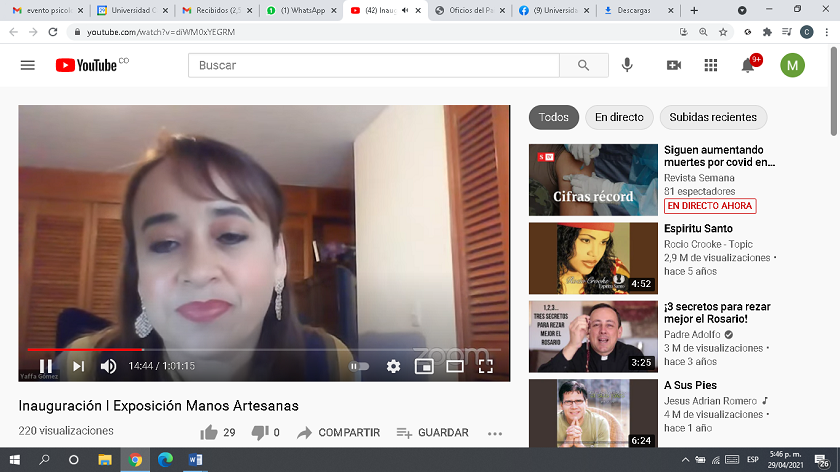
Task: Open 3 secretos para rezar video
Action: (x=717, y=313)
